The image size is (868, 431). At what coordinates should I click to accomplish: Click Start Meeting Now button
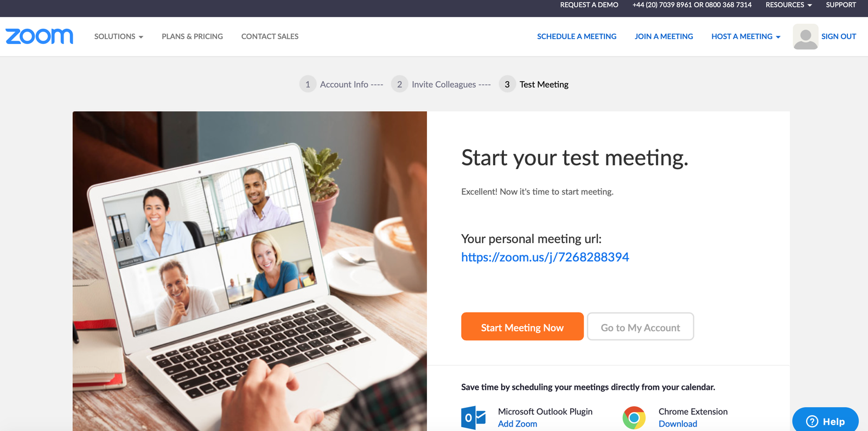522,326
